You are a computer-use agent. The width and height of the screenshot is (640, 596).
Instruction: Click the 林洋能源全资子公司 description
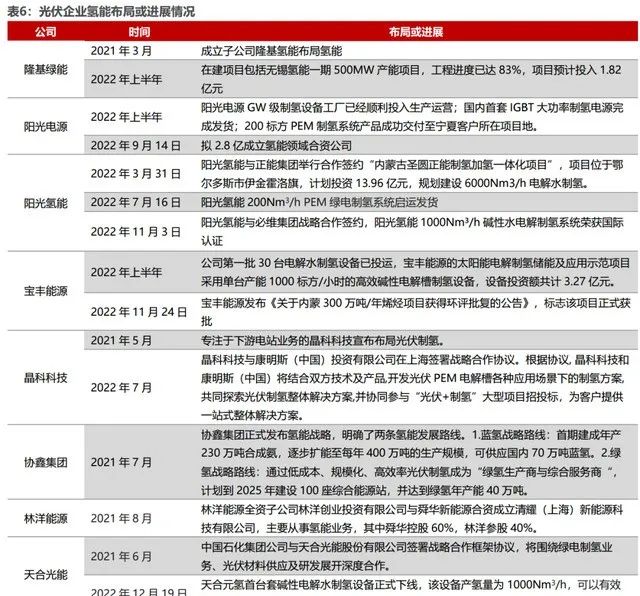click(x=412, y=518)
